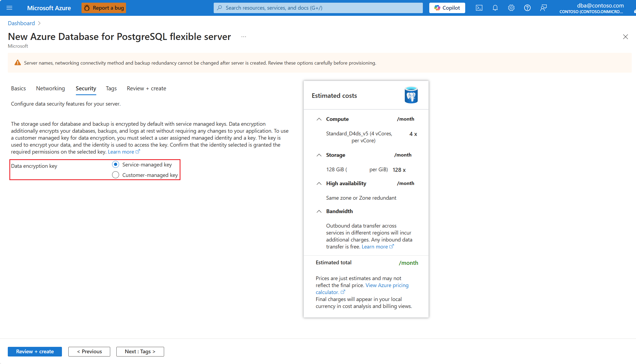Image resolution: width=636 pixels, height=364 pixels.
Task: Switch to the Networking tab
Action: [x=50, y=88]
